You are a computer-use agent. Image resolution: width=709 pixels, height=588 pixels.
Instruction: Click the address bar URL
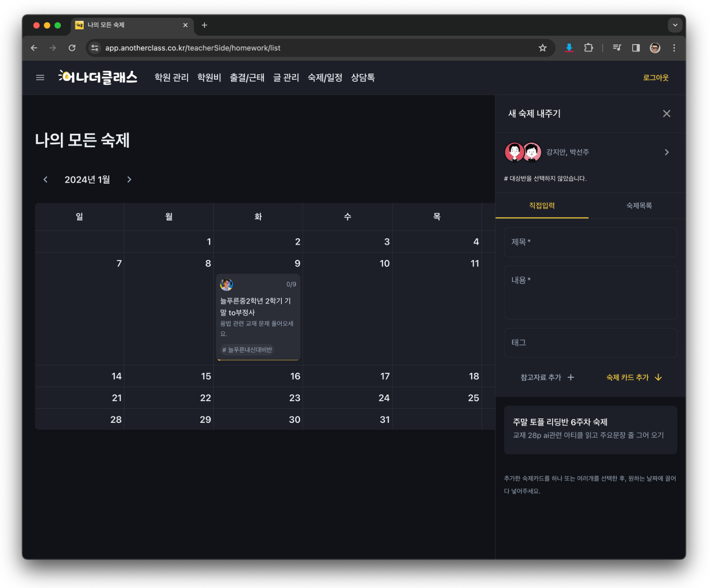[193, 48]
